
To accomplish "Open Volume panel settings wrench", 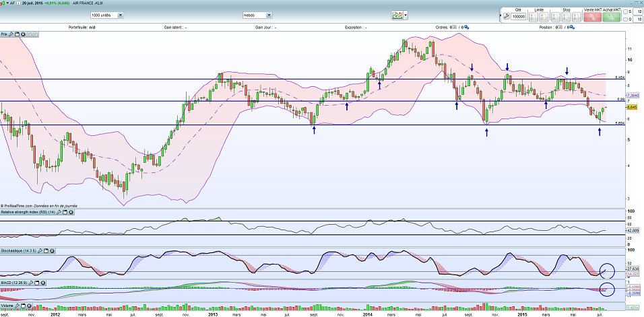I will [x=18, y=306].
